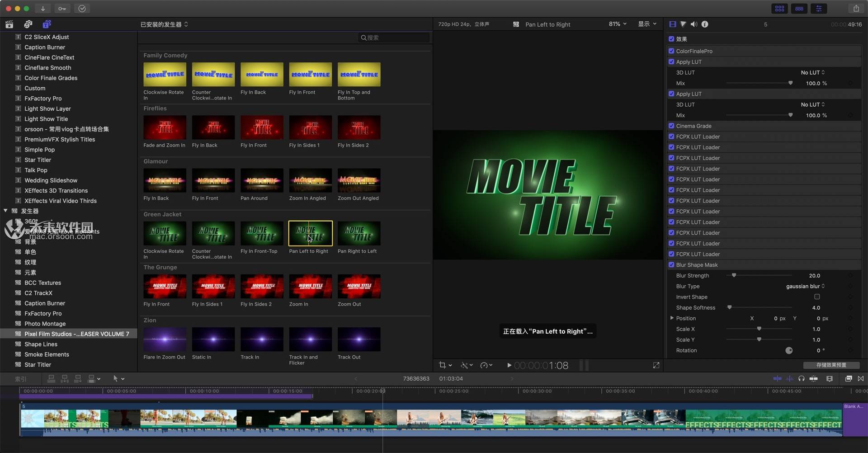
Task: Select the Pan Left to Right thumbnail
Action: pos(310,233)
